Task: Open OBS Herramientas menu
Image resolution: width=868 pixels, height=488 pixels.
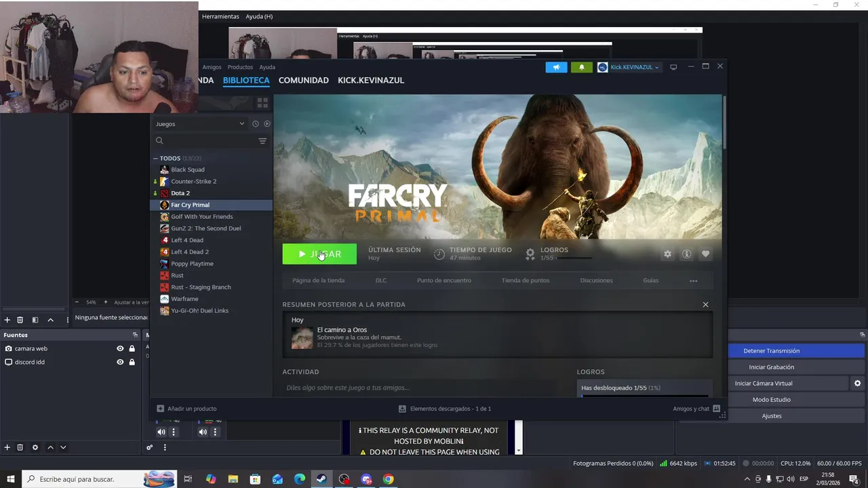Action: click(220, 16)
